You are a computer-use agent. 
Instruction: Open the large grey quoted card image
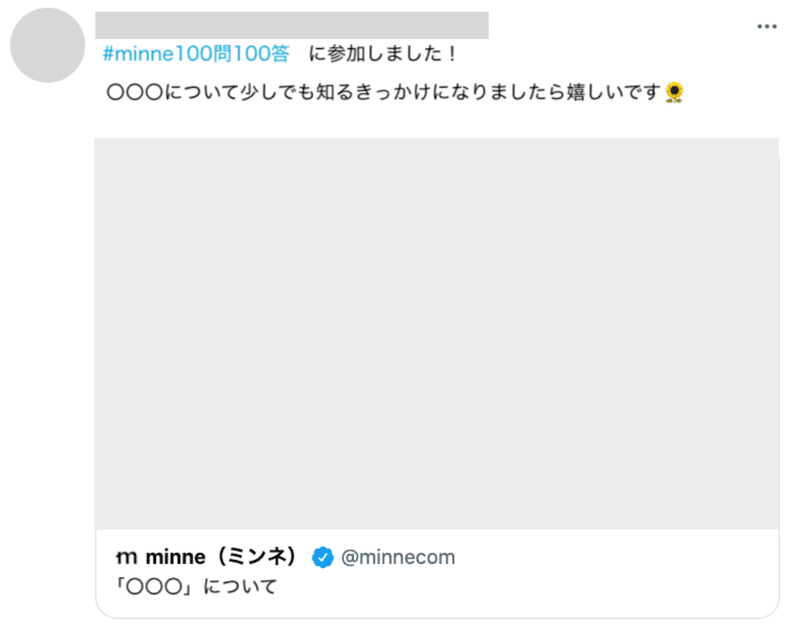(x=437, y=333)
